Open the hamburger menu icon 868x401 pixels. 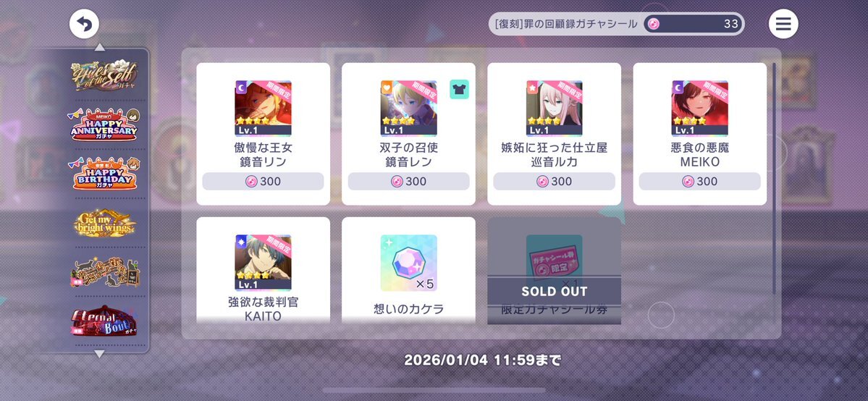[x=783, y=24]
